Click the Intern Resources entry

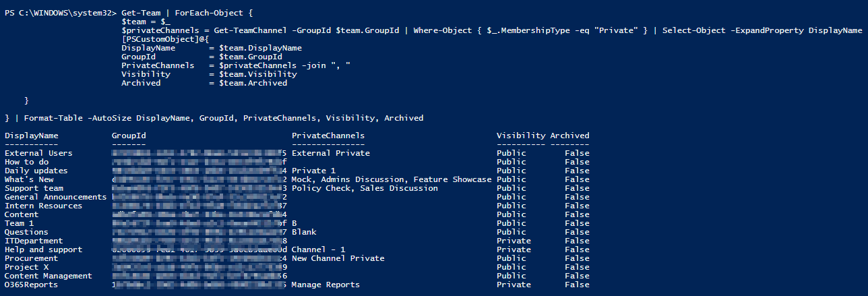click(44, 206)
